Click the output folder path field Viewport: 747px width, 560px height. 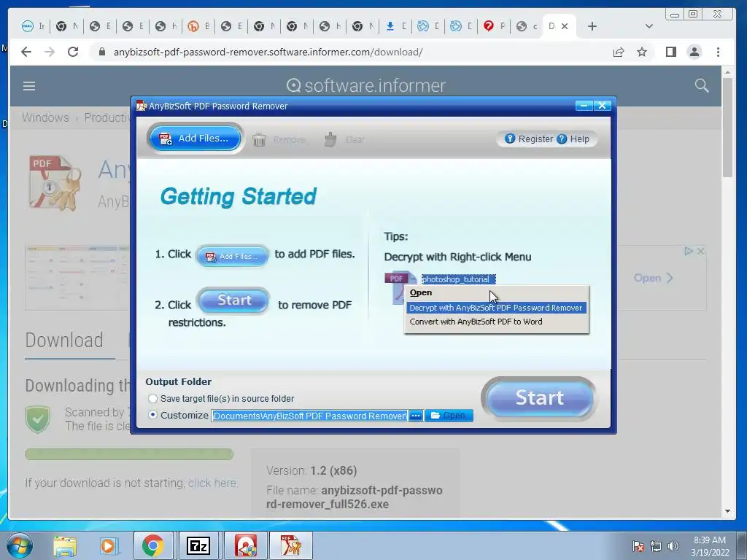(309, 416)
